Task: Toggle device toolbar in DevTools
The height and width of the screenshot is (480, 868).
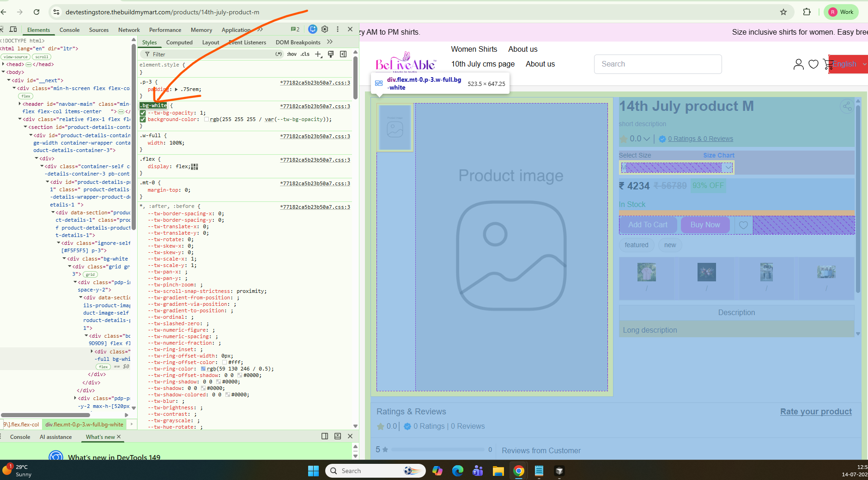Action: pyautogui.click(x=13, y=29)
